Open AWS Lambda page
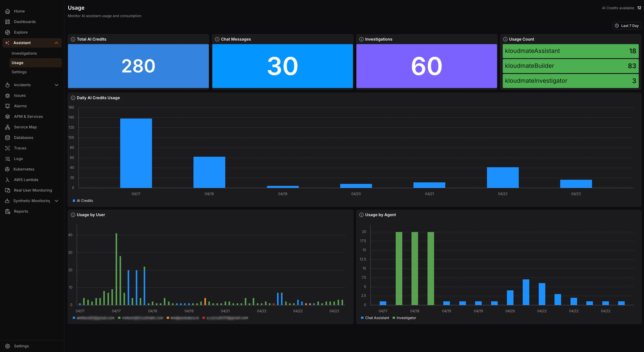Image resolution: width=644 pixels, height=352 pixels. click(x=26, y=180)
